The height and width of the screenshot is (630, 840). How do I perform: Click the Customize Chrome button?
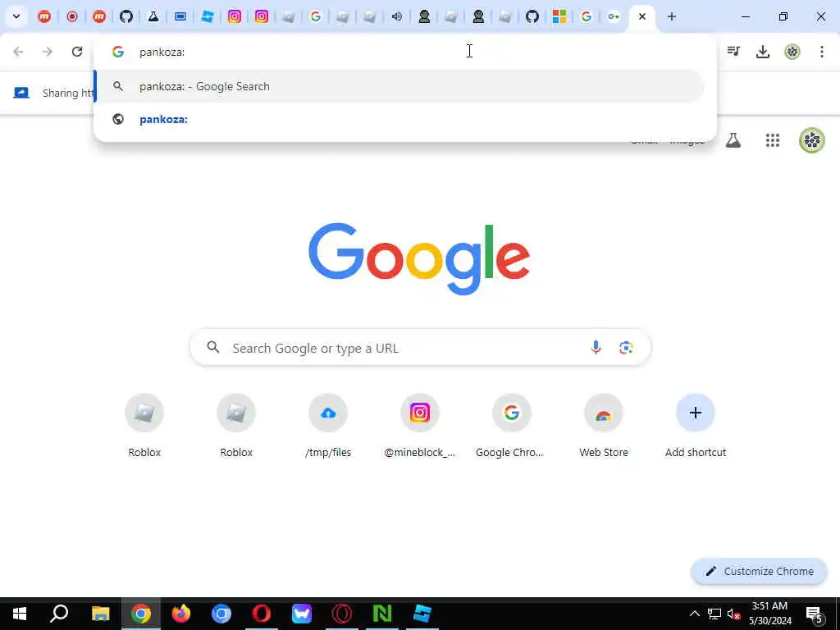(x=759, y=571)
